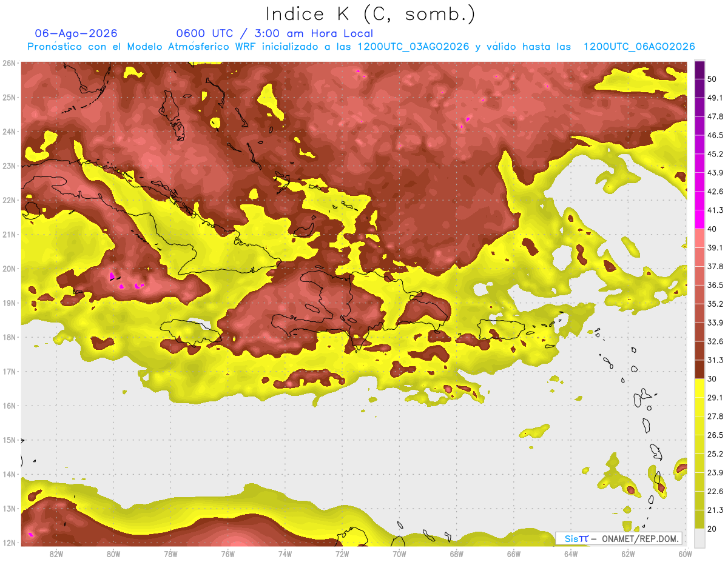The height and width of the screenshot is (562, 728).
Task: Click the 23N latitude label
Action: (x=9, y=166)
